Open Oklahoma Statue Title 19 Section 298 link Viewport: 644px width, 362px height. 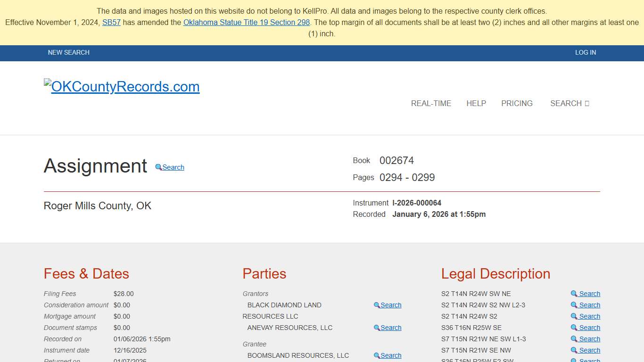[x=247, y=22]
